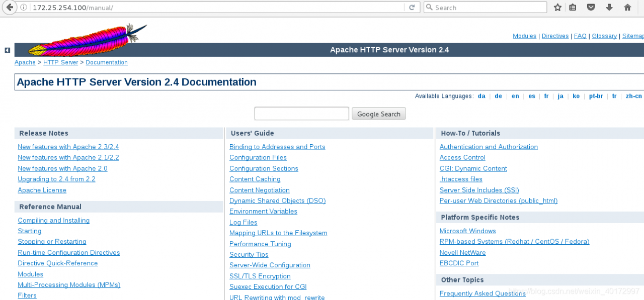The height and width of the screenshot is (300, 644).
Task: Go to browser home page icon
Action: (x=627, y=8)
